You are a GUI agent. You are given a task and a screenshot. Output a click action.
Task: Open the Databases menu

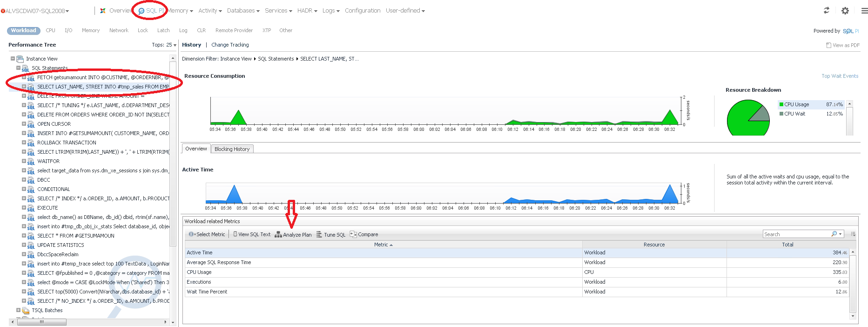(x=243, y=11)
